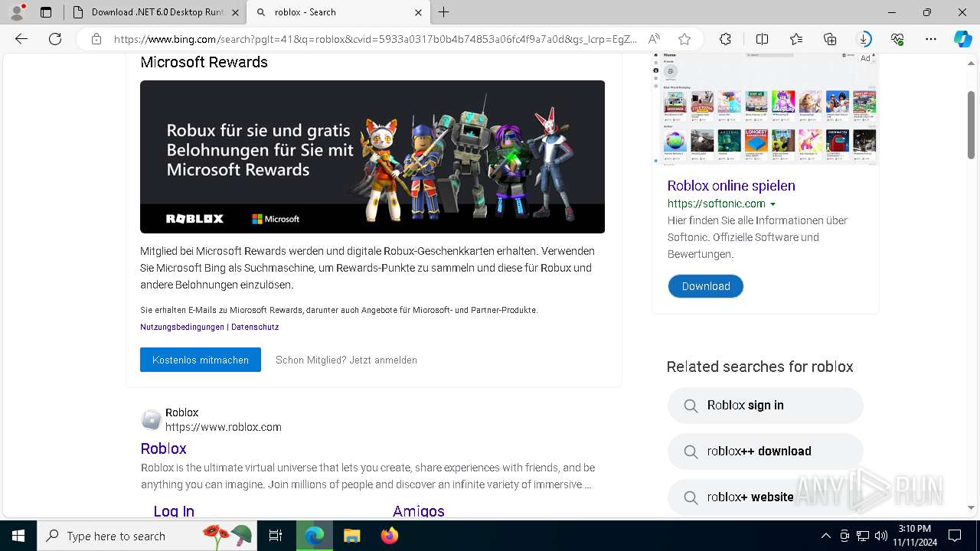Click the taskbar Type here to search box

click(147, 536)
